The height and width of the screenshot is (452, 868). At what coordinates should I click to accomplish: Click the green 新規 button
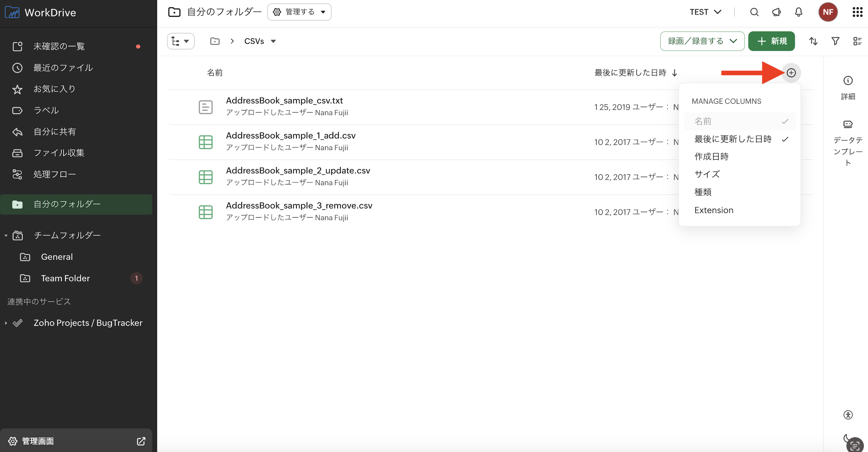(x=771, y=41)
